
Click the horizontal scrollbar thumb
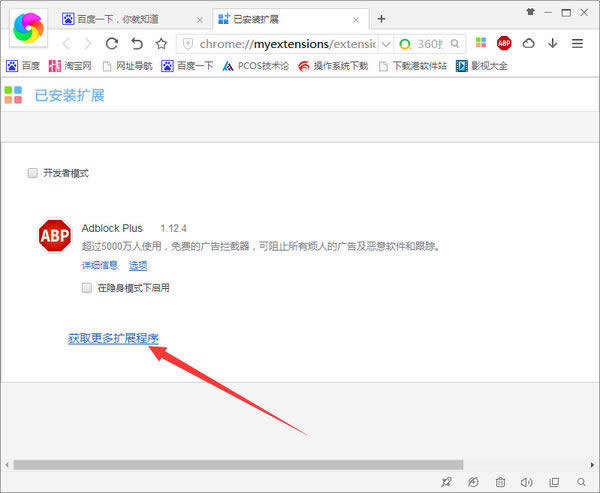tap(238, 465)
